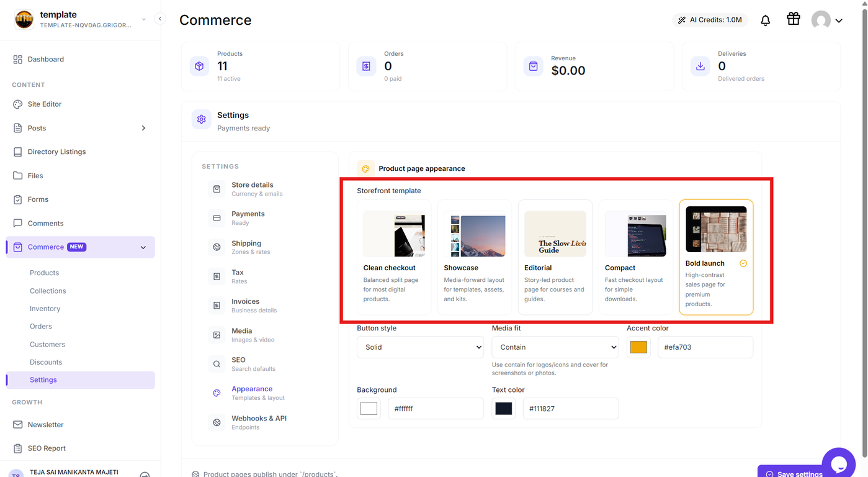
Task: Click the Media image icon
Action: tap(217, 335)
